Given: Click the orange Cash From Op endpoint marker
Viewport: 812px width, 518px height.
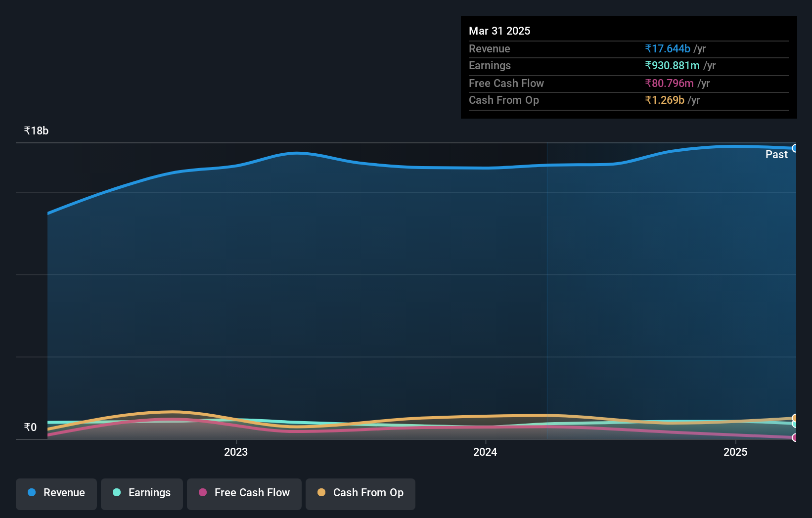Looking at the screenshot, I should click(x=795, y=418).
